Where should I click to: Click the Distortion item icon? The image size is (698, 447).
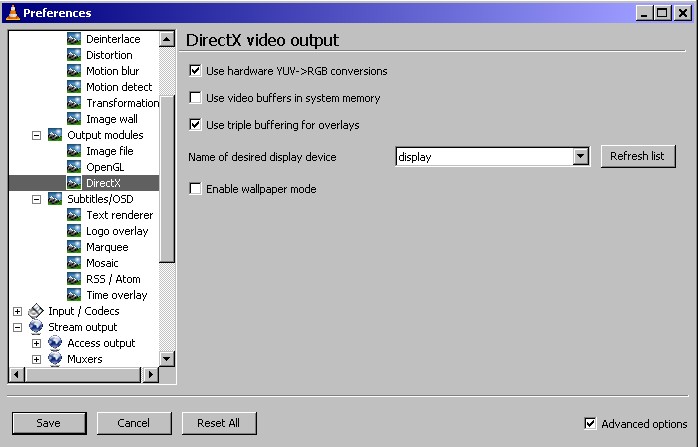coord(74,55)
